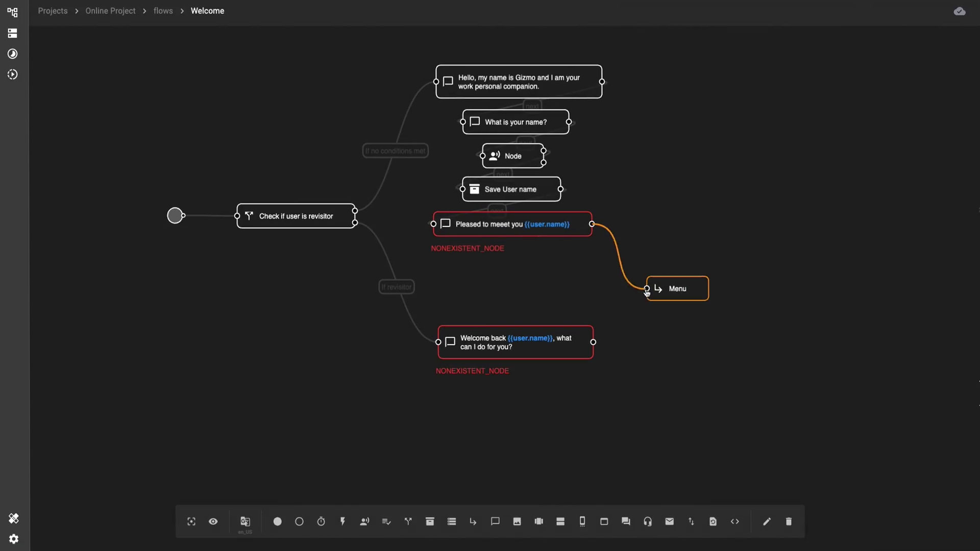Select the code brackets node tool
Viewport: 980px width, 551px height.
(x=735, y=521)
